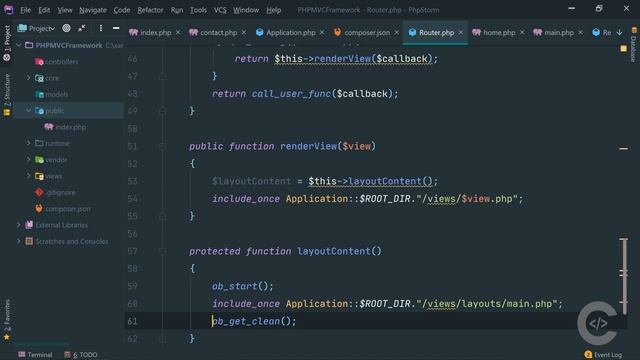Click the vendor folder icon
The width and height of the screenshot is (640, 360).
39,160
